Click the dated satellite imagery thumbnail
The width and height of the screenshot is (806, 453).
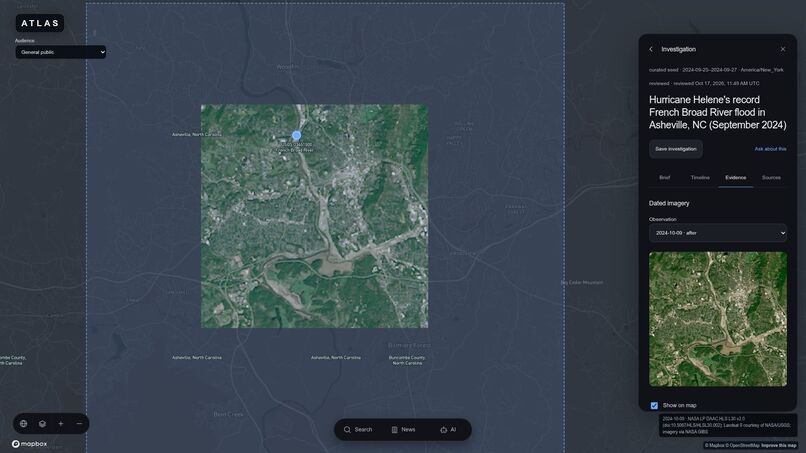718,319
